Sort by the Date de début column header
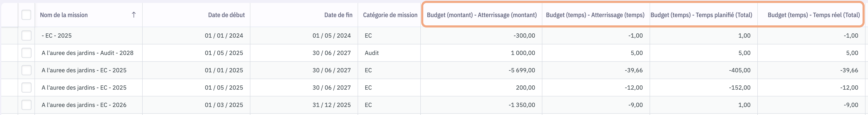This screenshot has width=868, height=115. coord(226,15)
